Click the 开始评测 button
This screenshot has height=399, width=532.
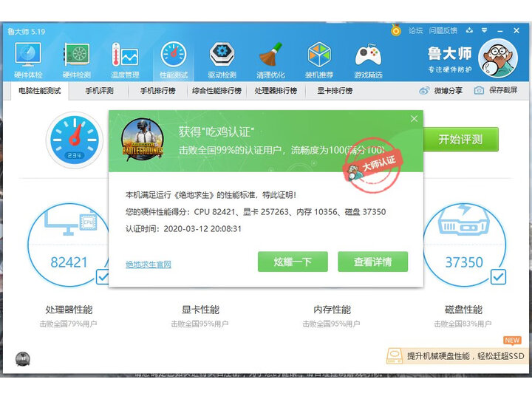[x=461, y=139]
